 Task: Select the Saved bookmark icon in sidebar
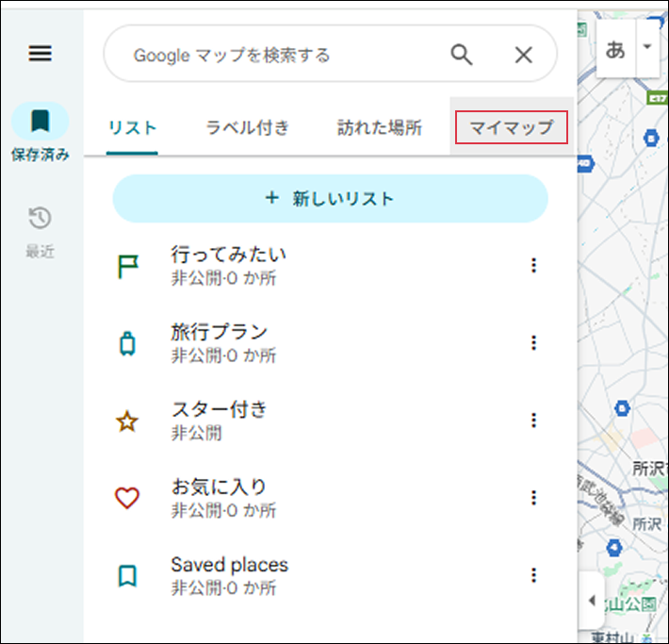coord(40,122)
